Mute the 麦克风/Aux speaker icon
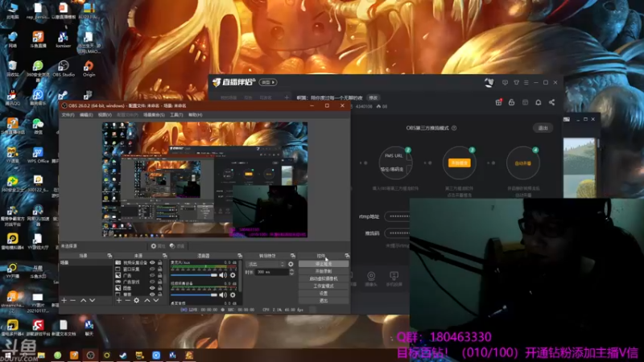The width and height of the screenshot is (644, 362). (x=223, y=275)
